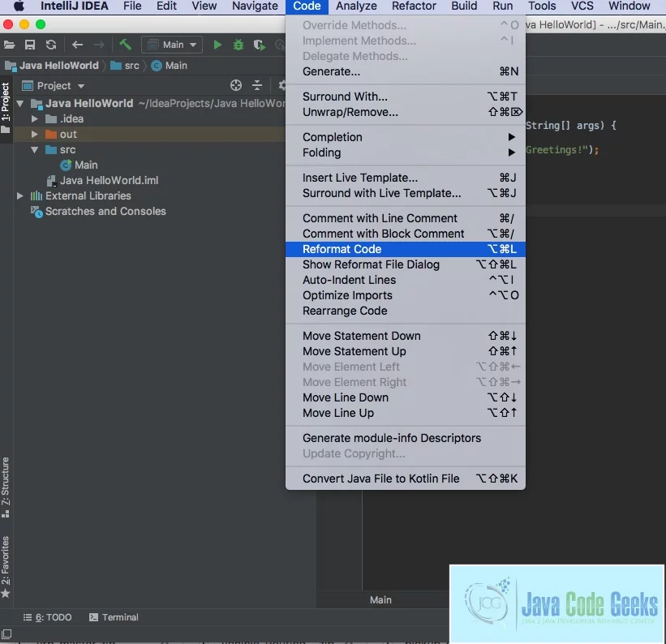Expand the .idea folder arrow
Image resolution: width=666 pixels, height=644 pixels.
tap(35, 119)
